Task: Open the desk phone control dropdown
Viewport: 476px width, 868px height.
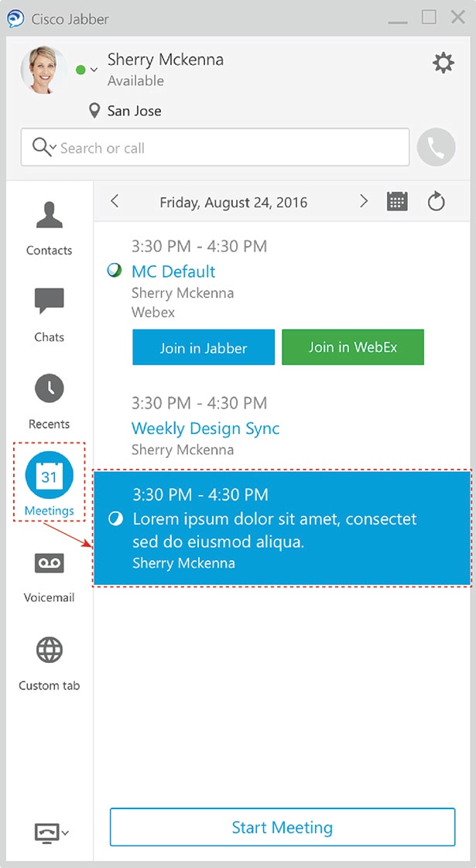Action: click(52, 832)
